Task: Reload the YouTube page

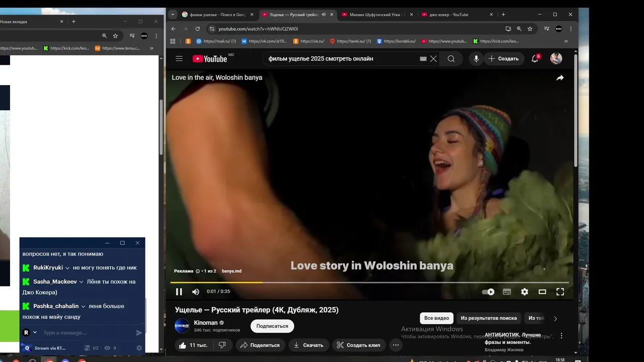Action: 198,29
